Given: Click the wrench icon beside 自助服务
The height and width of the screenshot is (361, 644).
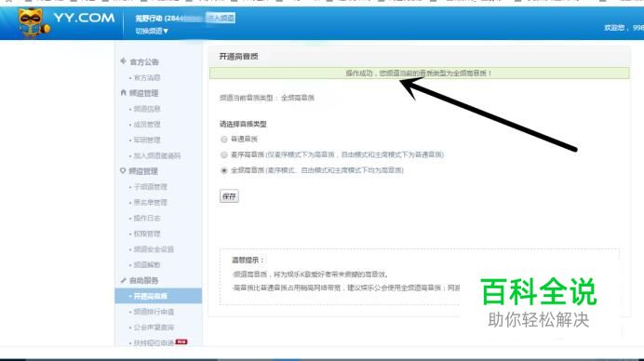Looking at the screenshot, I should 123,280.
